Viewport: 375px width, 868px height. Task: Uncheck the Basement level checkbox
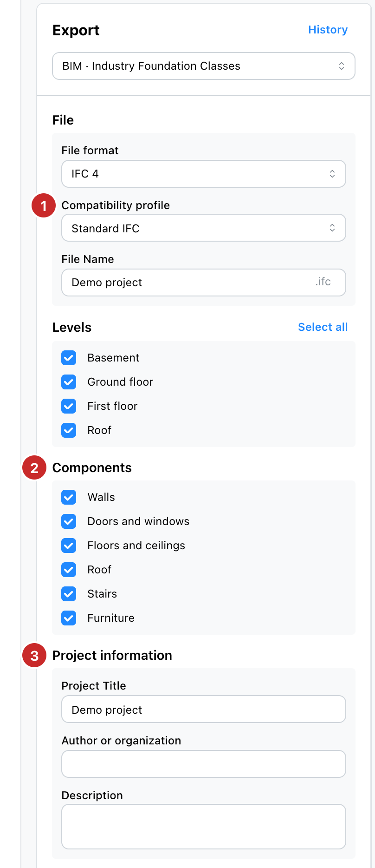[x=69, y=358]
